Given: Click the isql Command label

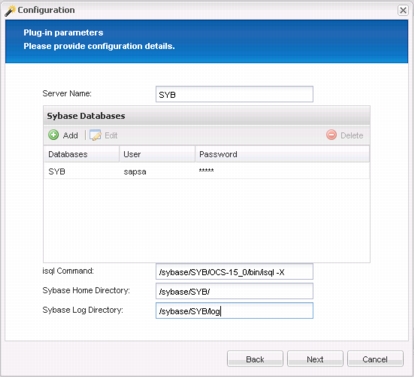Looking at the screenshot, I should click(x=68, y=271).
